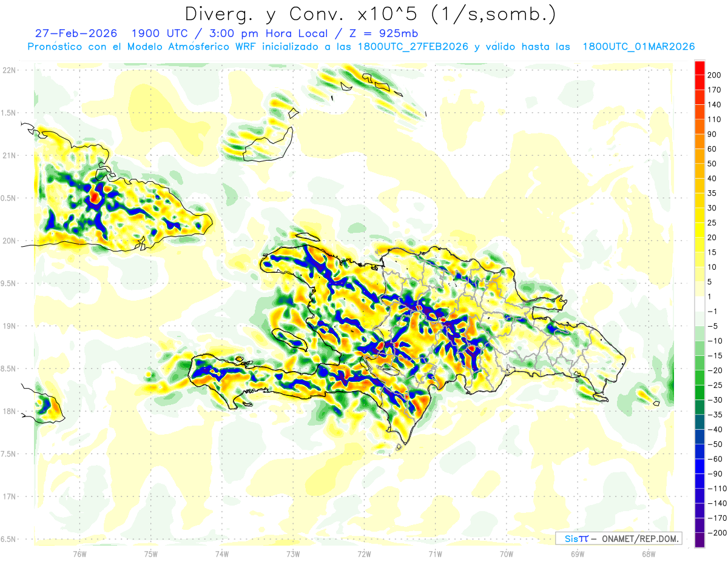Click the '70W' longitude label

(507, 554)
